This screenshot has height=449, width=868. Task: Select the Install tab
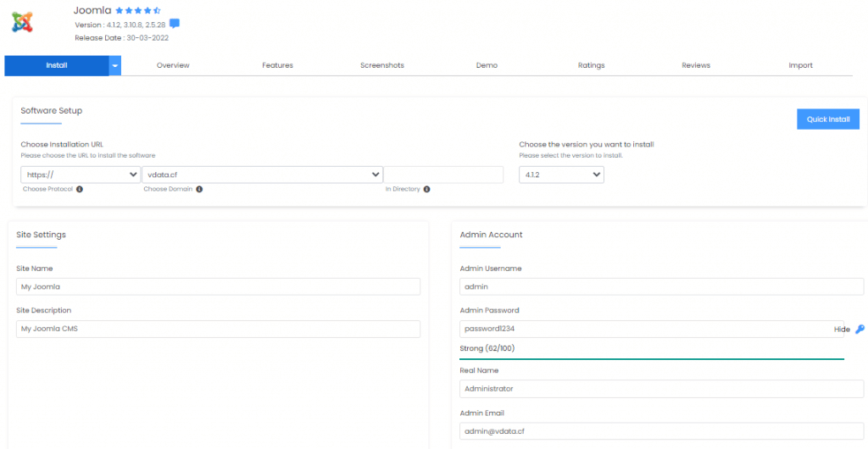(x=57, y=65)
